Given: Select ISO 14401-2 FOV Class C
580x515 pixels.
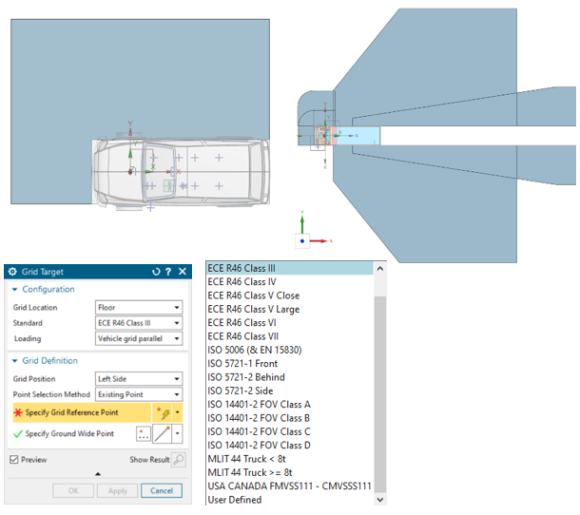Looking at the screenshot, I should pos(290,432).
